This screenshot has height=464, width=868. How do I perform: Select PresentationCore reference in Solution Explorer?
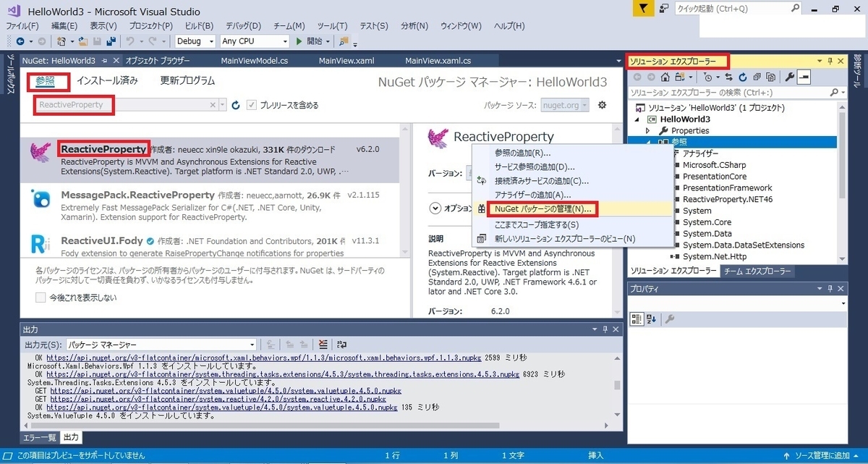point(715,176)
